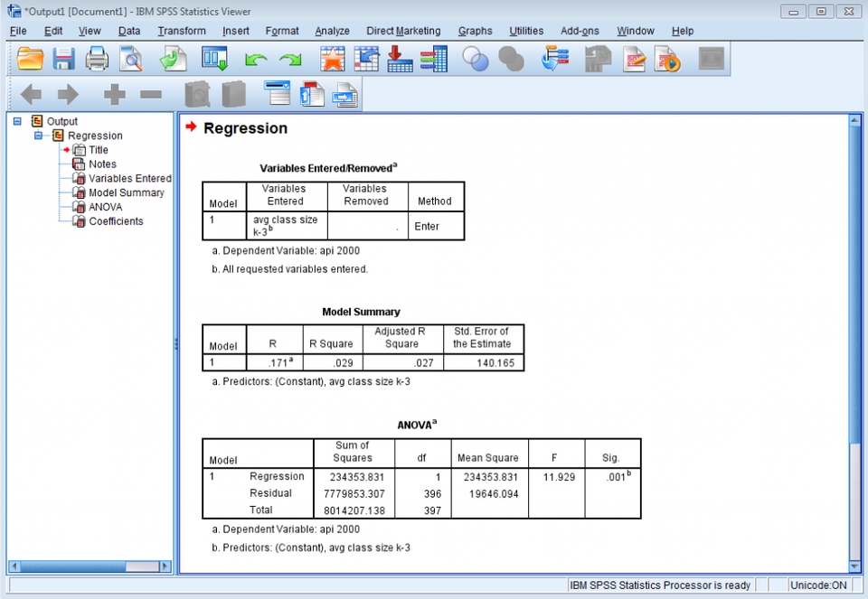The height and width of the screenshot is (599, 868).
Task: Promote the outline item with the left arrow
Action: [x=30, y=94]
